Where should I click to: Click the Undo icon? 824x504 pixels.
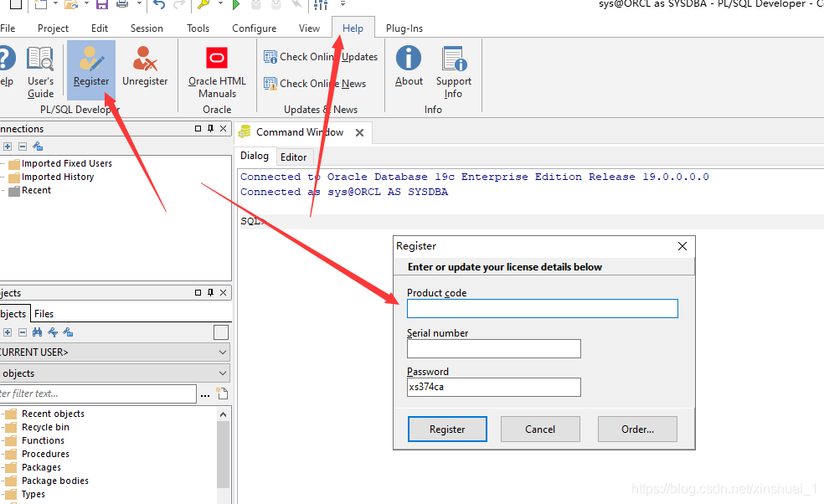pyautogui.click(x=159, y=4)
